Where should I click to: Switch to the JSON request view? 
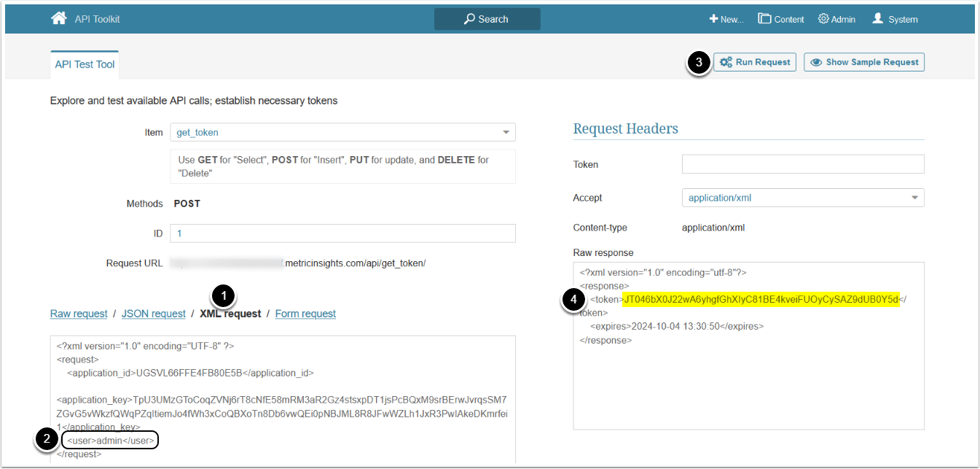click(153, 314)
